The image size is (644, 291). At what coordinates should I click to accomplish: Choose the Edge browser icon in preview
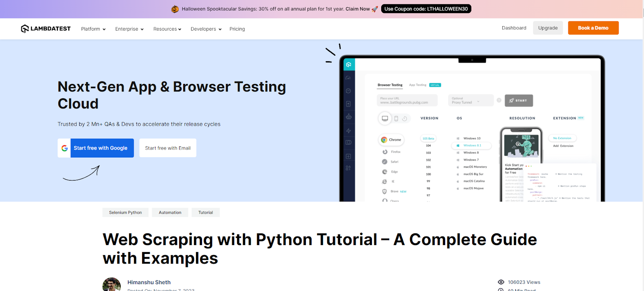(x=385, y=172)
